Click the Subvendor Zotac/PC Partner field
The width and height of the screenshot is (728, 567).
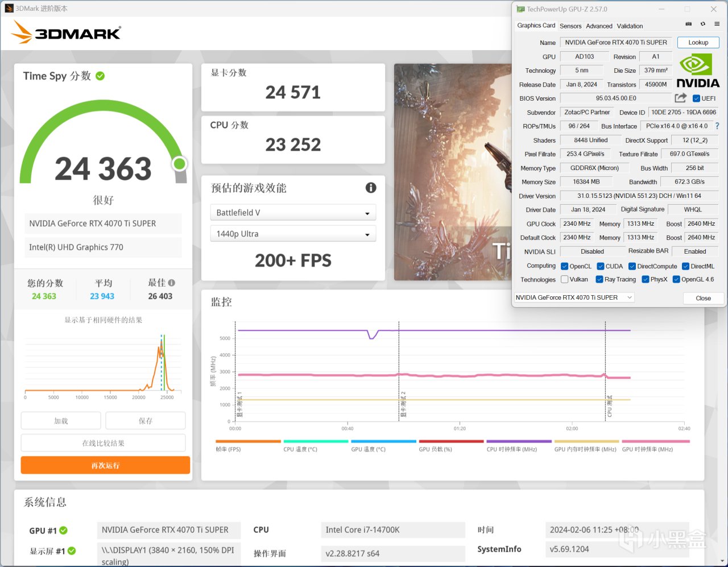pos(587,113)
